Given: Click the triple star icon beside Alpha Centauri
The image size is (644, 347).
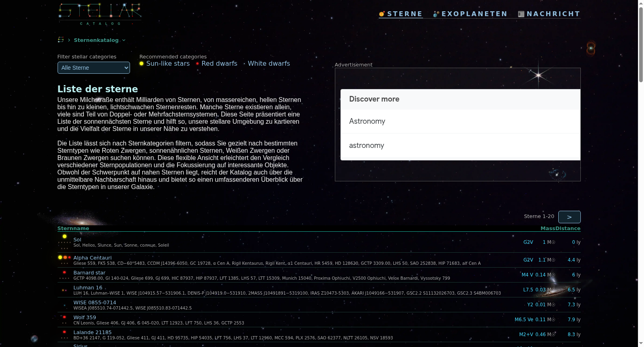Looking at the screenshot, I should [x=64, y=257].
